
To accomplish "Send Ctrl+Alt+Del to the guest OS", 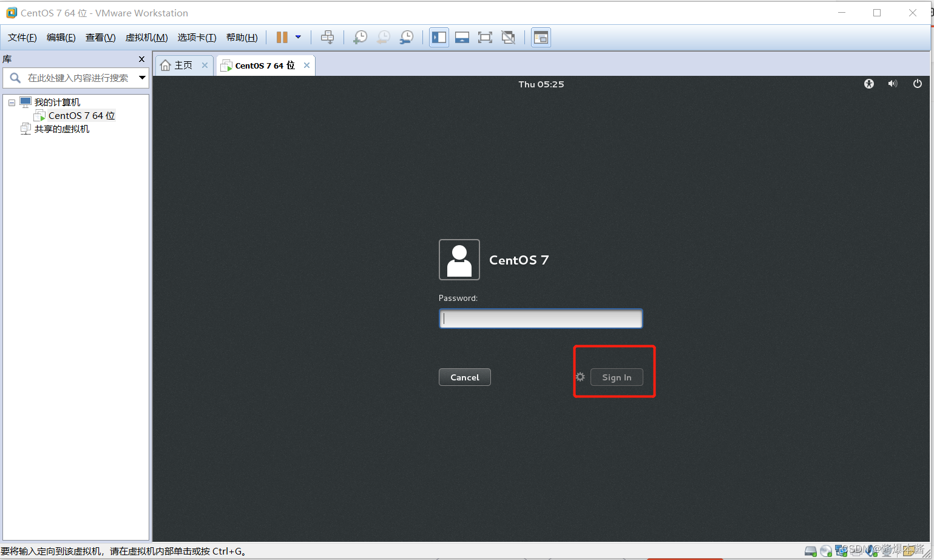I will tap(328, 37).
